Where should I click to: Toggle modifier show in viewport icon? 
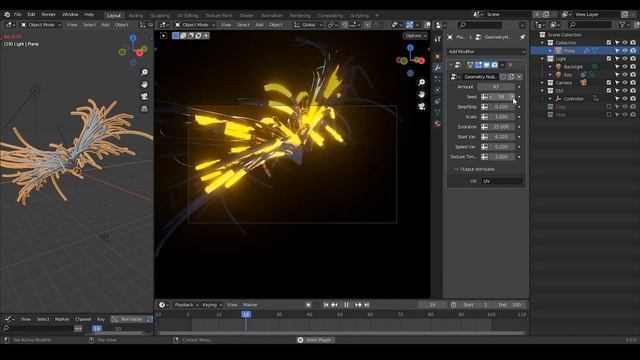click(x=487, y=65)
